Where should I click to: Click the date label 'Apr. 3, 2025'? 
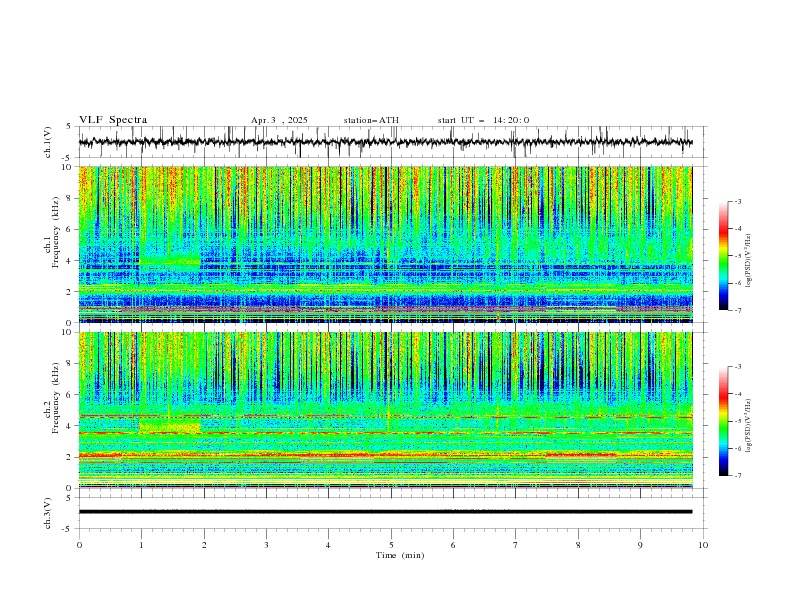pos(279,120)
